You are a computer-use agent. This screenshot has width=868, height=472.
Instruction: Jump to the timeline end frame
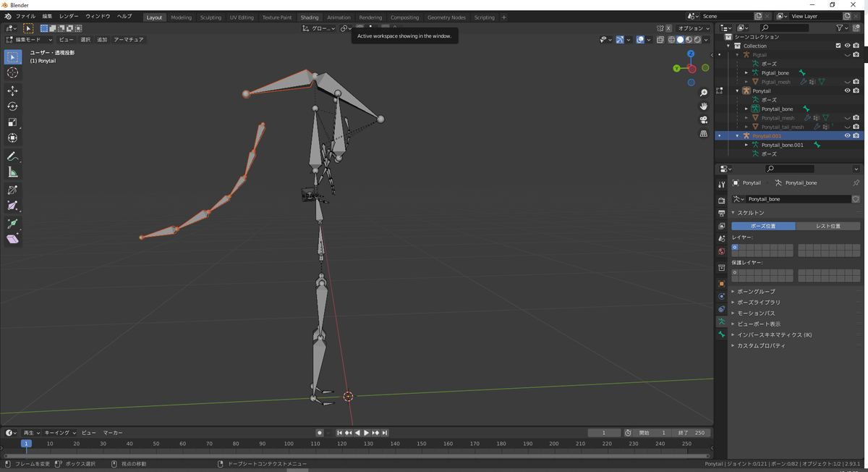386,433
